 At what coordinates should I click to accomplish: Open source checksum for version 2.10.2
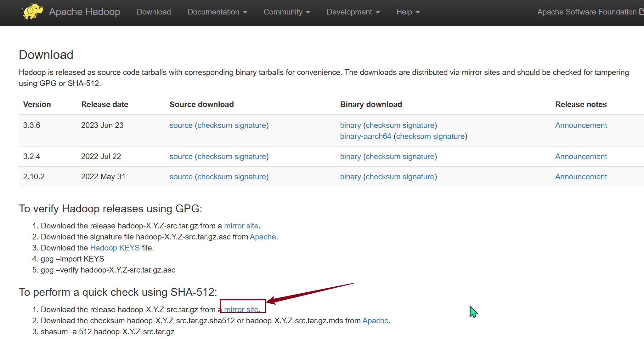(x=215, y=177)
